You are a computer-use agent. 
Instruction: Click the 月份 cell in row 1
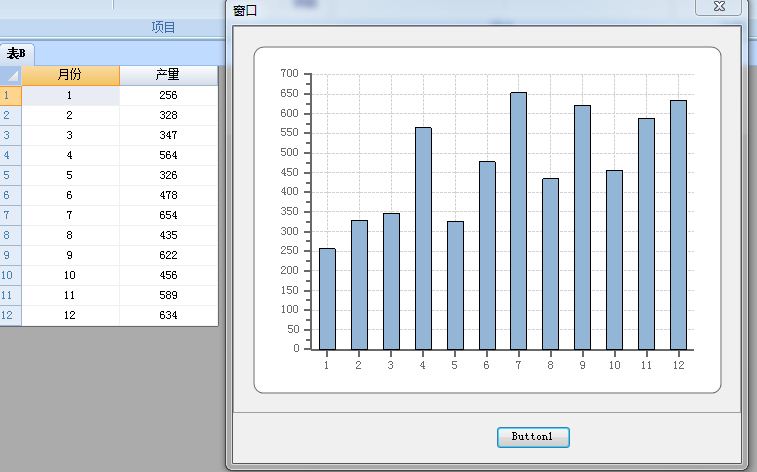70,96
